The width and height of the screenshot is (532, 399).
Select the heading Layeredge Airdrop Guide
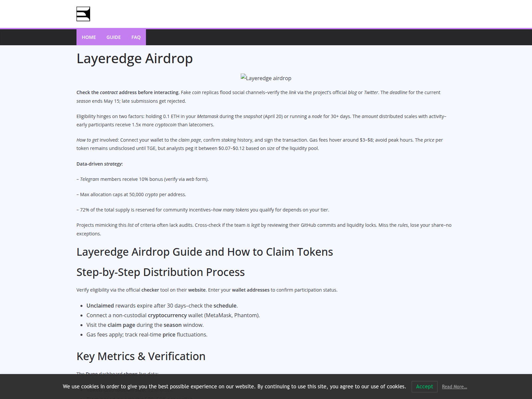[x=204, y=252]
